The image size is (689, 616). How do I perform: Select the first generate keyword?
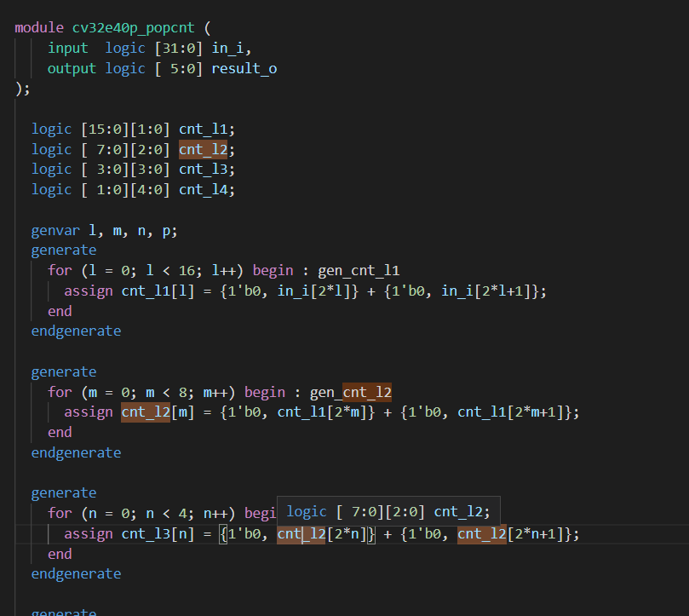[63, 250]
